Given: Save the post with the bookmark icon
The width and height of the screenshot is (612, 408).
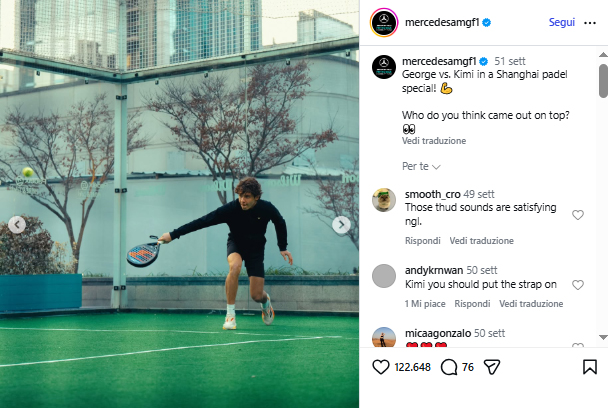Looking at the screenshot, I should coord(590,367).
